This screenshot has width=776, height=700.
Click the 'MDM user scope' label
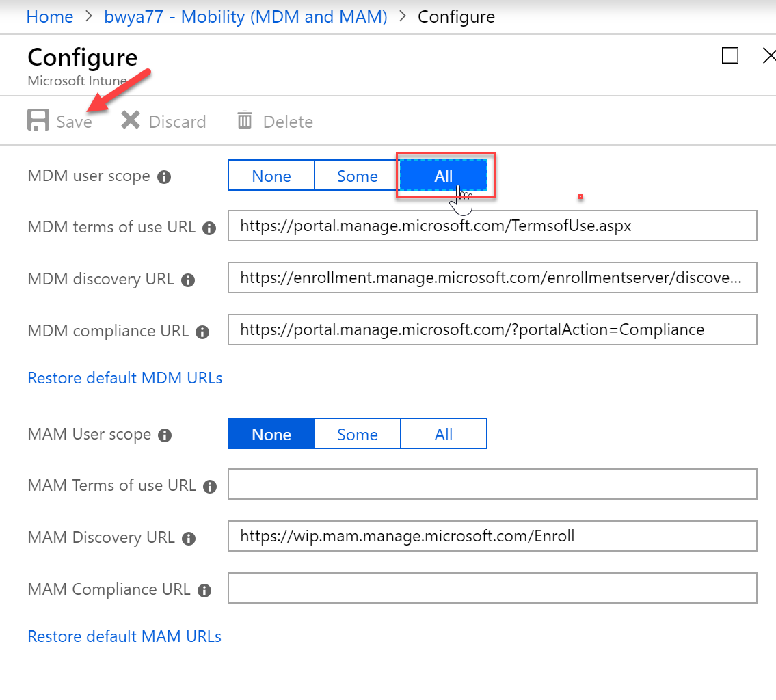[x=89, y=176]
